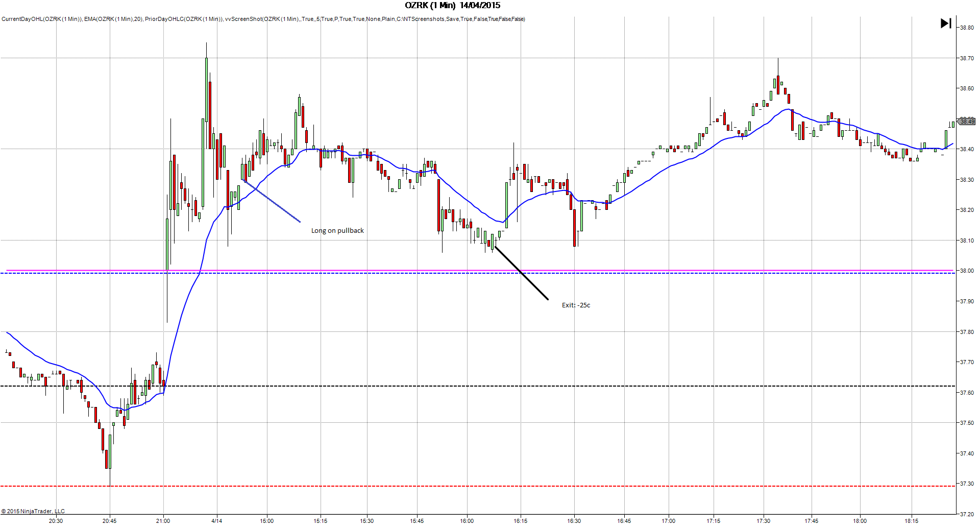Click the 16:00 time axis label
Image resolution: width=980 pixels, height=528 pixels.
[x=467, y=521]
